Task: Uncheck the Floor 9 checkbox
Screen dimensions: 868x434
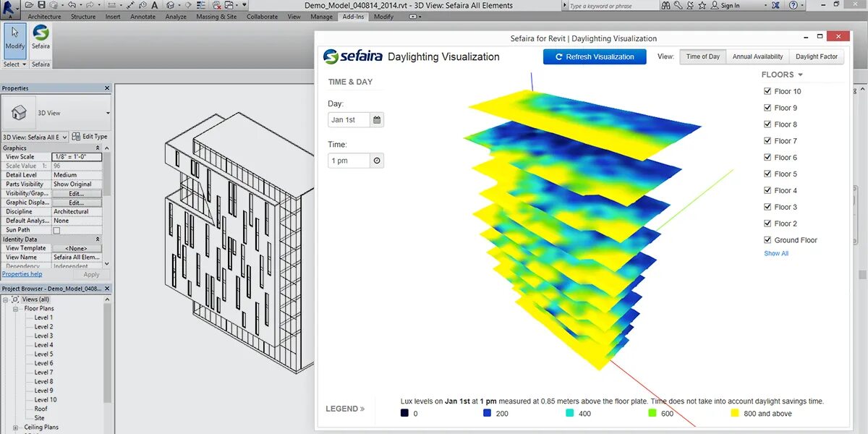Action: (767, 108)
